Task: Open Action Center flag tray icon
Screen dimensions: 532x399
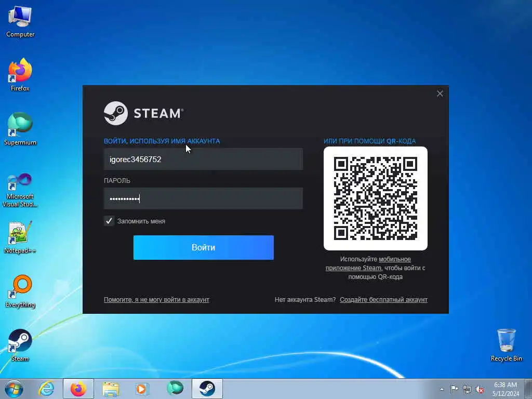Action: (x=454, y=389)
